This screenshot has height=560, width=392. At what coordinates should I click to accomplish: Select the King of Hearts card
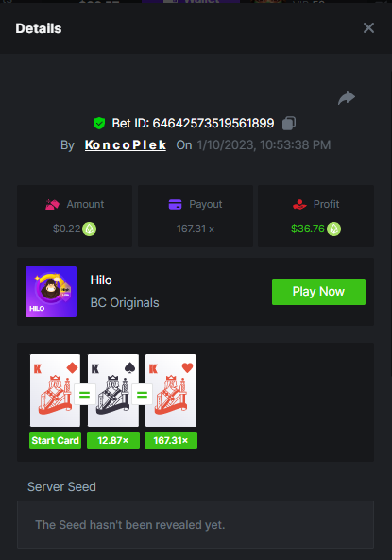(171, 390)
